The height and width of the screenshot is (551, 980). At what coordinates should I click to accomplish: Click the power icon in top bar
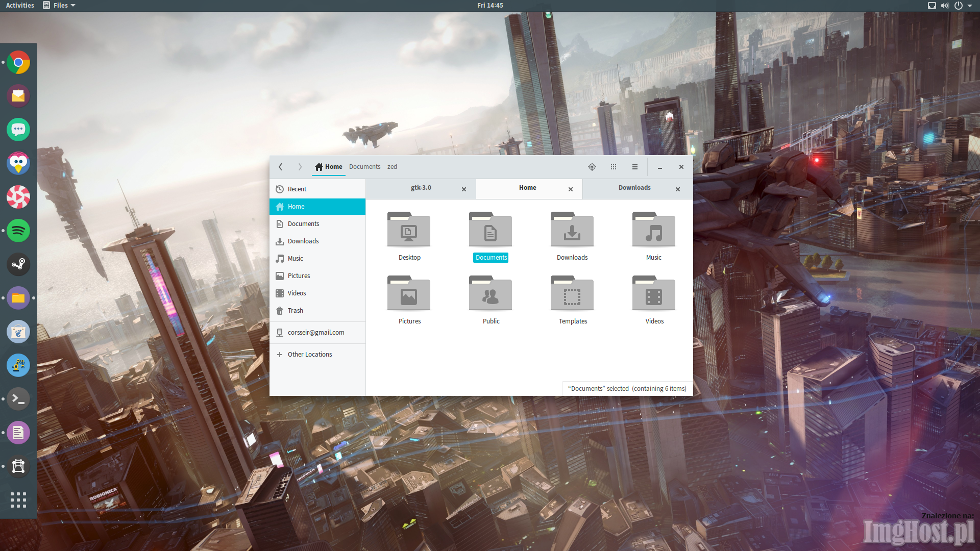point(959,6)
